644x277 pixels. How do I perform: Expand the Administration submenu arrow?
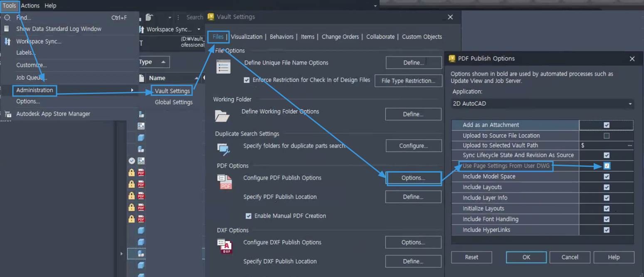pos(133,90)
